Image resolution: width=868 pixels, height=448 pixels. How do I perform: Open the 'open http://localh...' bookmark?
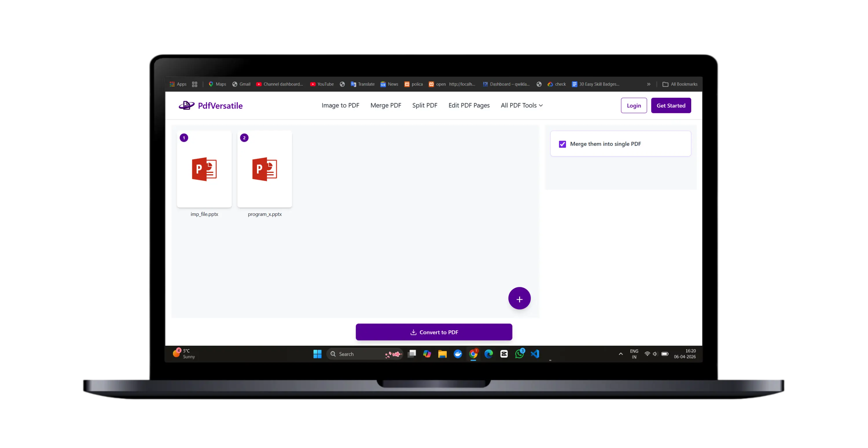452,84
